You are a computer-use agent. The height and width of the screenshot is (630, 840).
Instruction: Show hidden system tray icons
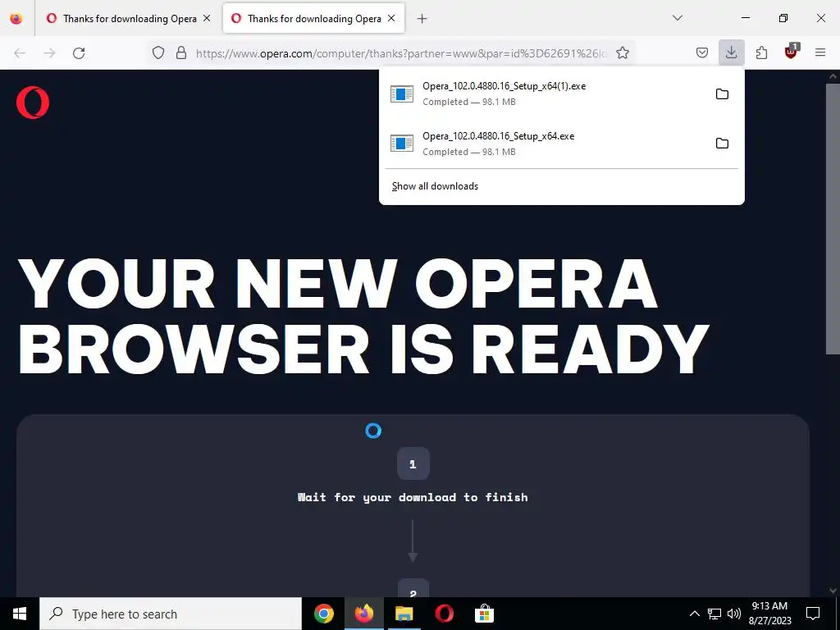(x=694, y=614)
